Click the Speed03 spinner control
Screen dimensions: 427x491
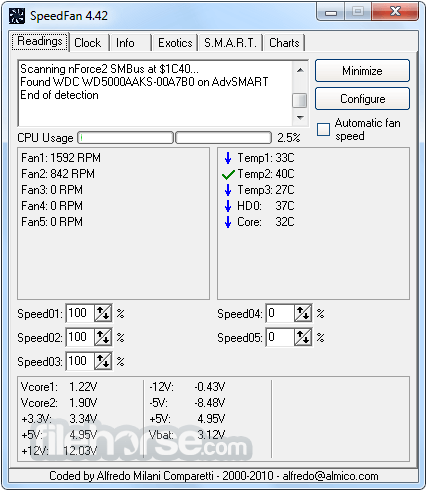click(x=103, y=361)
